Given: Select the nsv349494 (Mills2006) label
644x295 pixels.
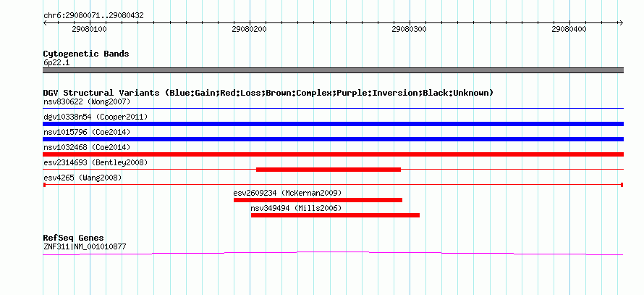Looking at the screenshot, I should [x=296, y=208].
